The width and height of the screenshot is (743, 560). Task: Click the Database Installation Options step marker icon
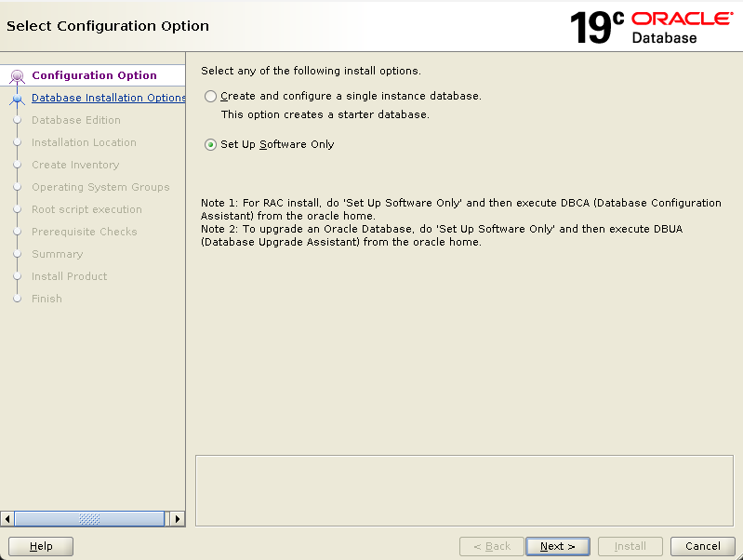pyautogui.click(x=17, y=99)
